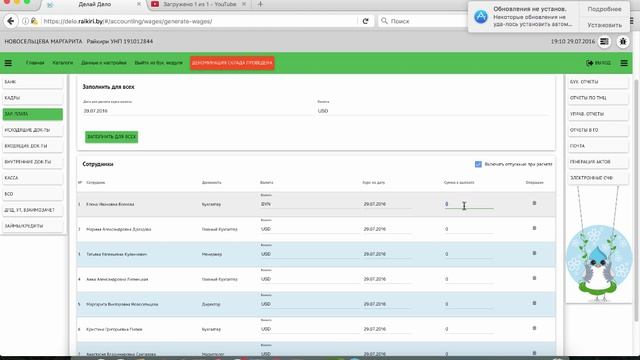The image size is (640, 360).
Task: Click the page reload icon in address bar
Action: [365, 21]
